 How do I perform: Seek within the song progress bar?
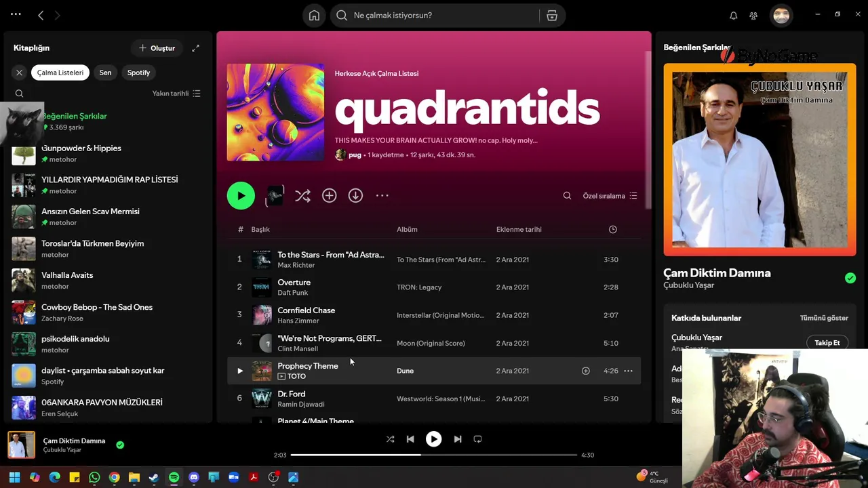click(433, 455)
